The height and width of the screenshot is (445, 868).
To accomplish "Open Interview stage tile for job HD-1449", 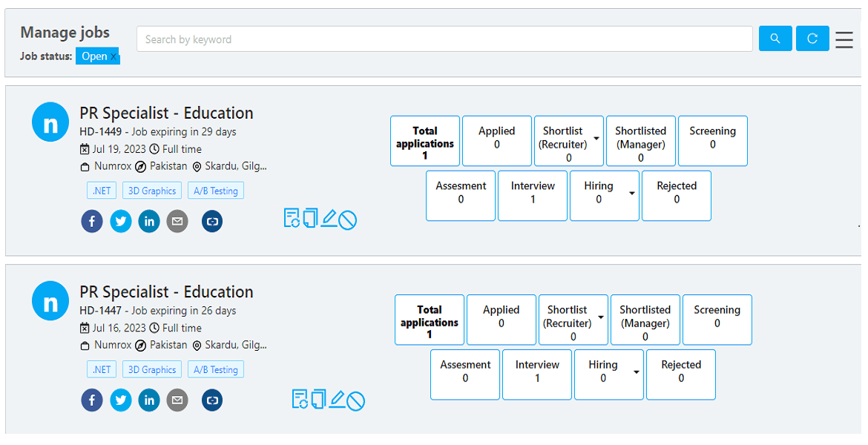I will pyautogui.click(x=533, y=196).
